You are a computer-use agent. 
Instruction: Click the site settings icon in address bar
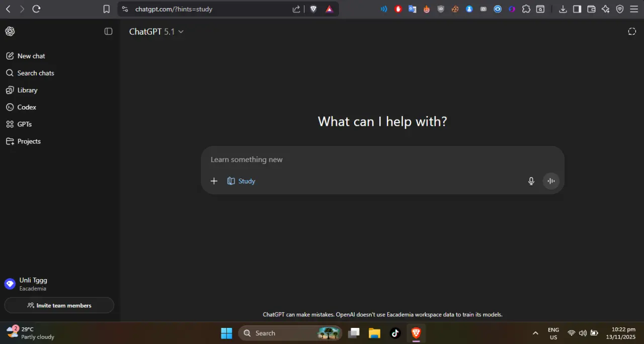125,9
